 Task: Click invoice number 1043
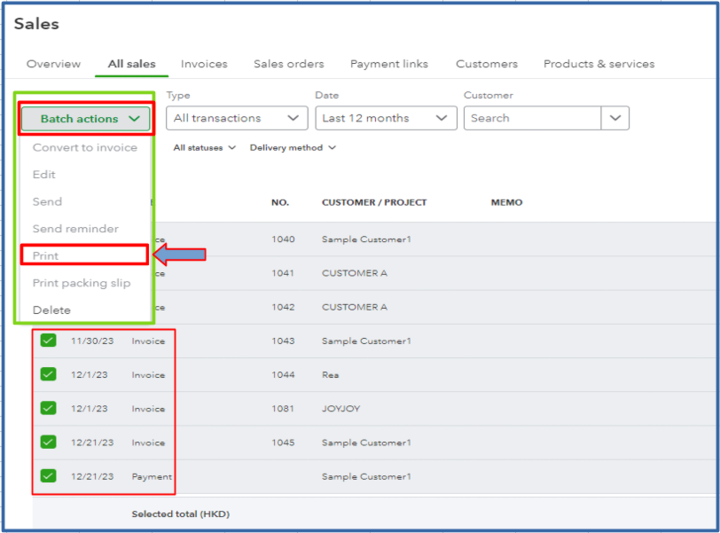tap(283, 341)
